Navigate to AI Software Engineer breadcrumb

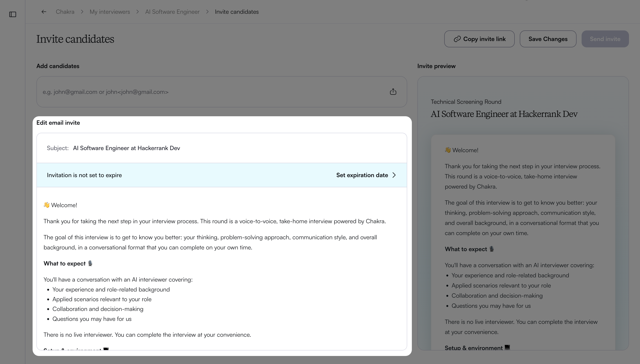click(x=172, y=12)
